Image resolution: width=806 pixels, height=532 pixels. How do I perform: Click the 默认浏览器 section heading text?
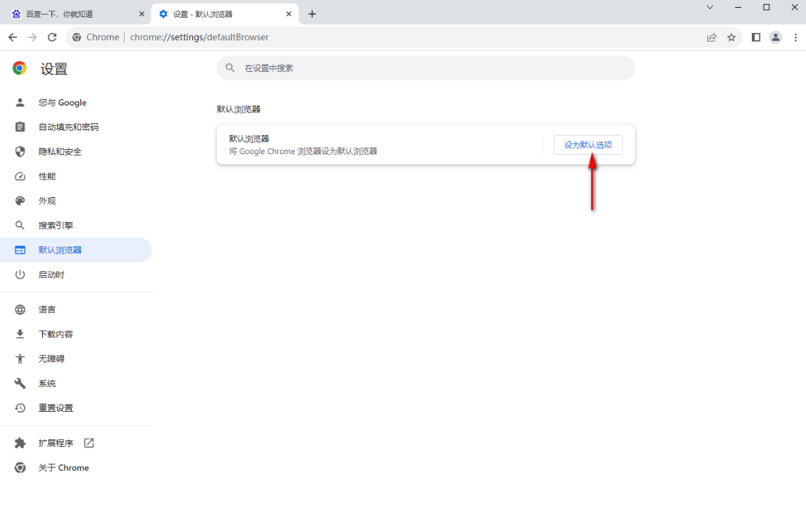[x=239, y=109]
